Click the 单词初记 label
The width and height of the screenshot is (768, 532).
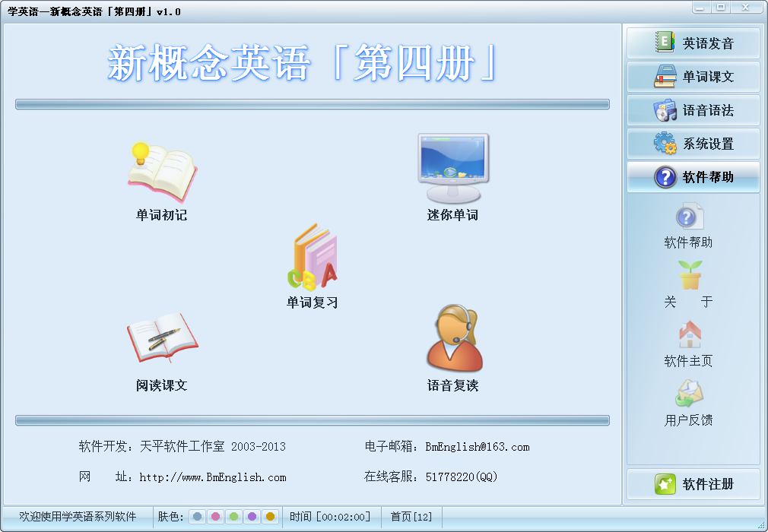tap(162, 215)
